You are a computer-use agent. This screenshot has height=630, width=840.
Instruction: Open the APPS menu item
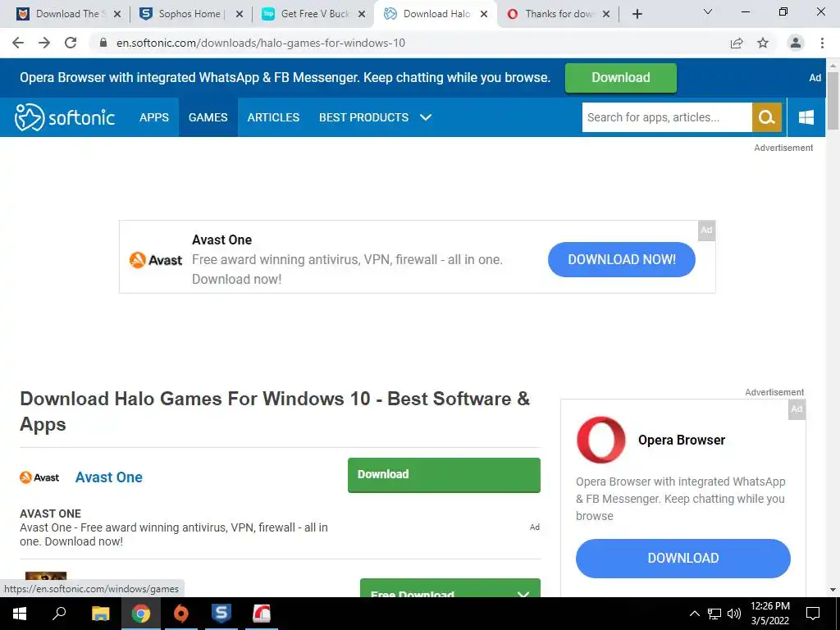click(153, 117)
